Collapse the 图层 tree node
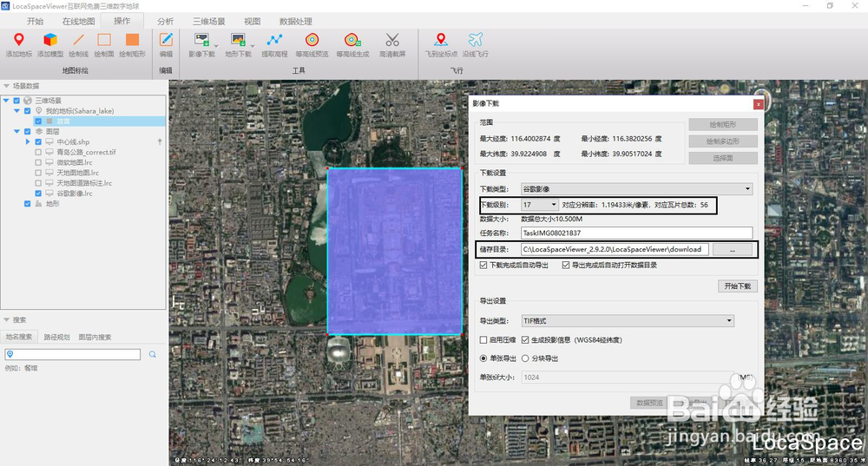This screenshot has height=466, width=868. coord(16,131)
